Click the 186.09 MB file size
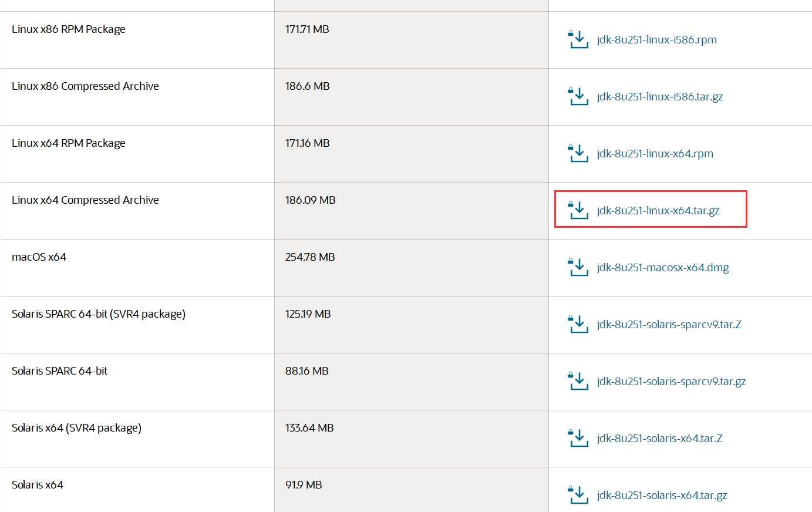The image size is (812, 512). point(311,200)
